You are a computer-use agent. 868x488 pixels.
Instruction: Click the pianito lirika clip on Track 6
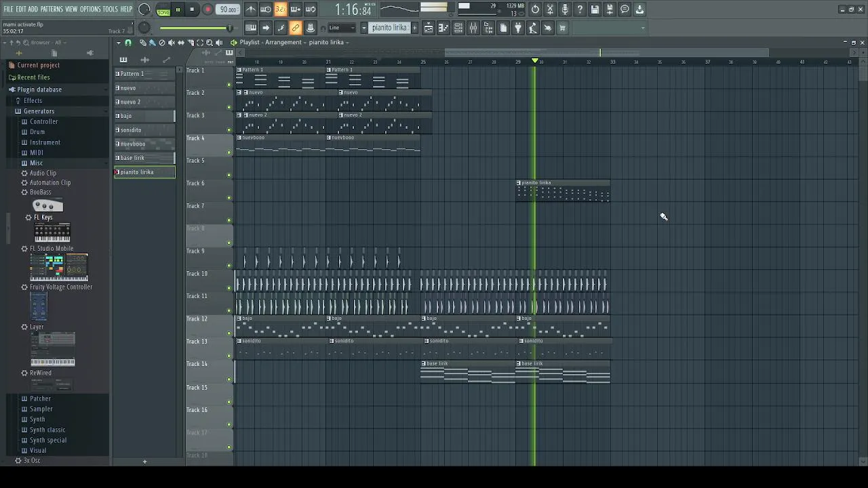click(563, 191)
